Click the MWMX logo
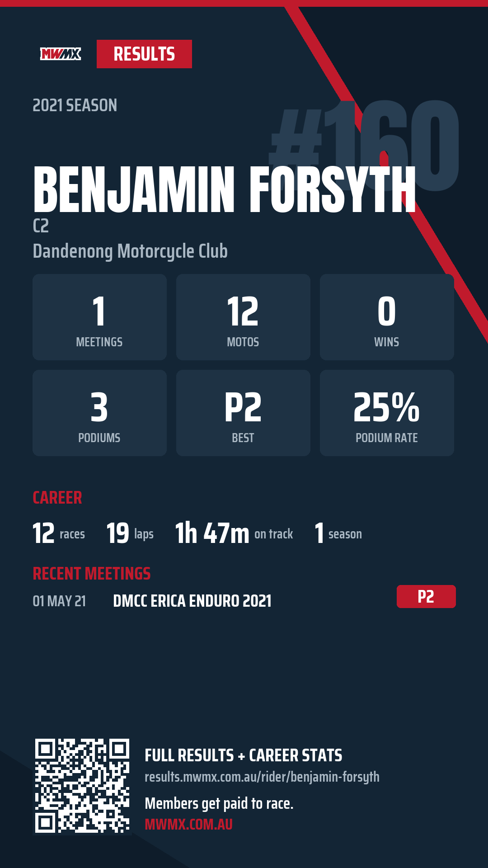Viewport: 488px width, 868px height. tap(61, 54)
